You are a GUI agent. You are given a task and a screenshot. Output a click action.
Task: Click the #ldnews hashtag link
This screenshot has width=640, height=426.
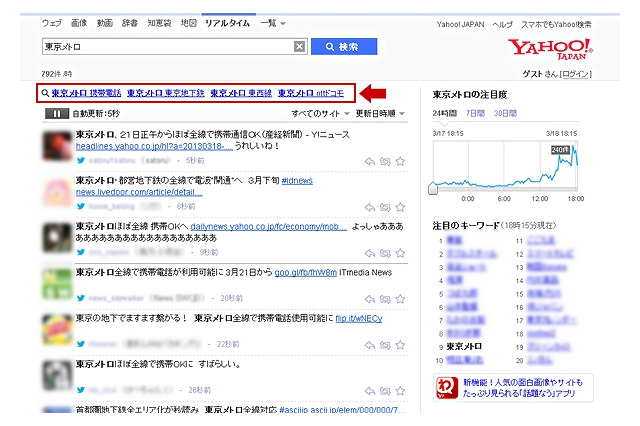[x=297, y=180]
